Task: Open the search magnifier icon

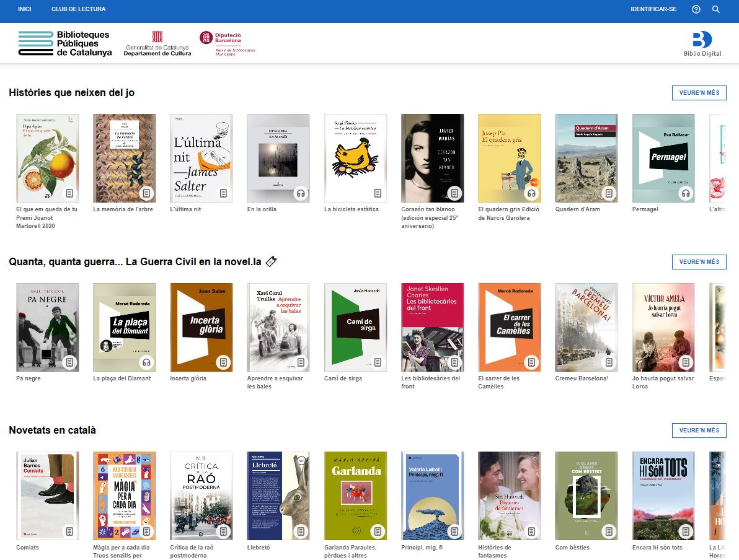Action: point(715,9)
